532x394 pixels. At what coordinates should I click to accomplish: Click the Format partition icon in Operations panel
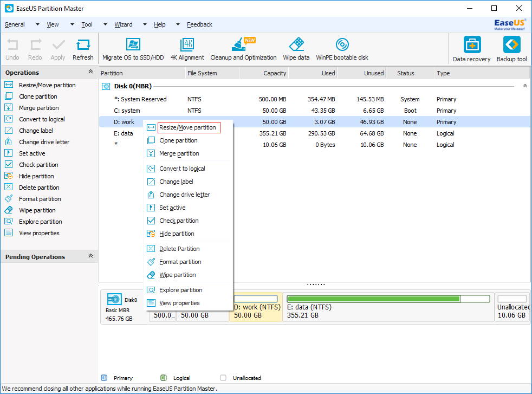click(9, 198)
